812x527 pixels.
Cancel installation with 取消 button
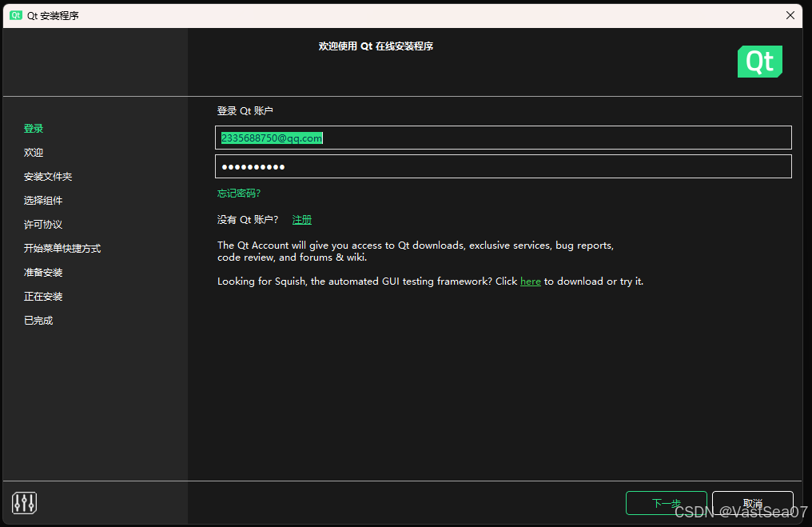[752, 503]
